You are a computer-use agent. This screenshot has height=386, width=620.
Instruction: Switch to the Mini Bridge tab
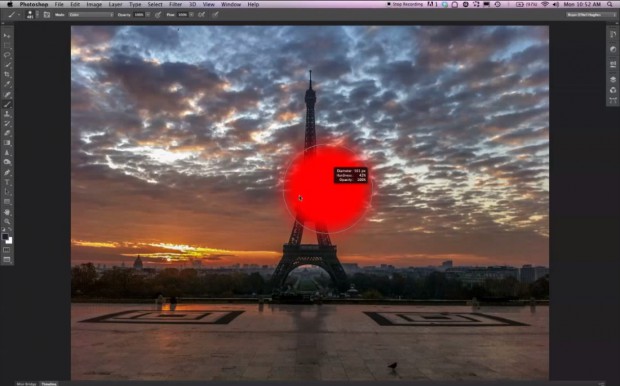(x=27, y=384)
